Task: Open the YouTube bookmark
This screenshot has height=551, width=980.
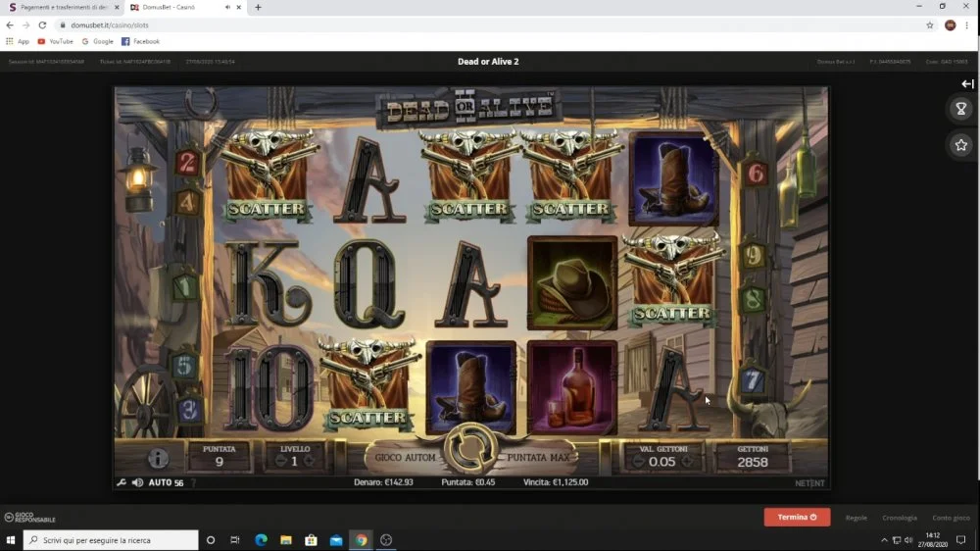Action: 55,41
